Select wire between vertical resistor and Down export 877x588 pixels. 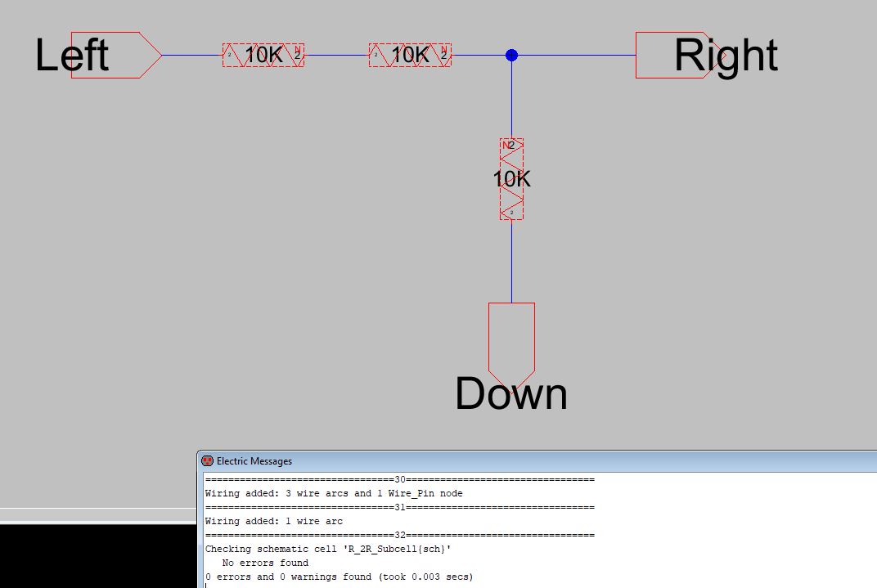coord(511,262)
